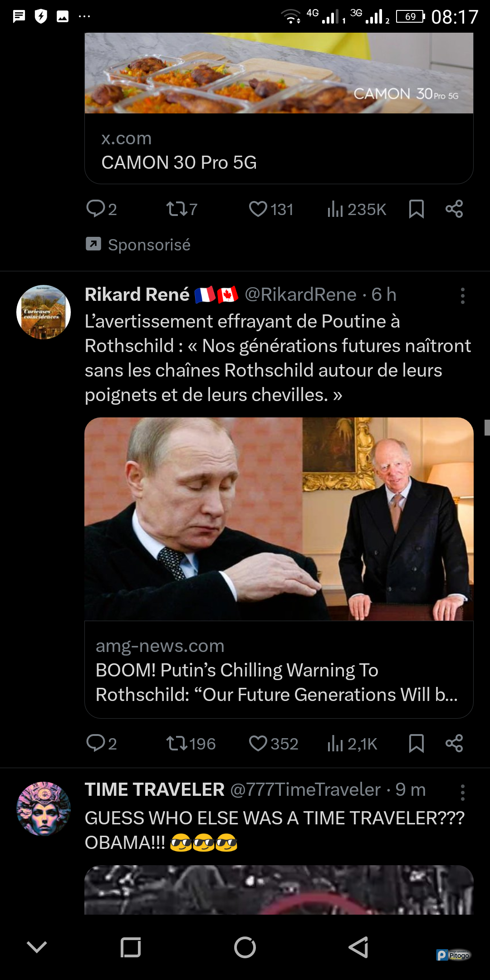Viewport: 490px width, 980px height.
Task: Open Android recent apps button
Action: coord(131,947)
